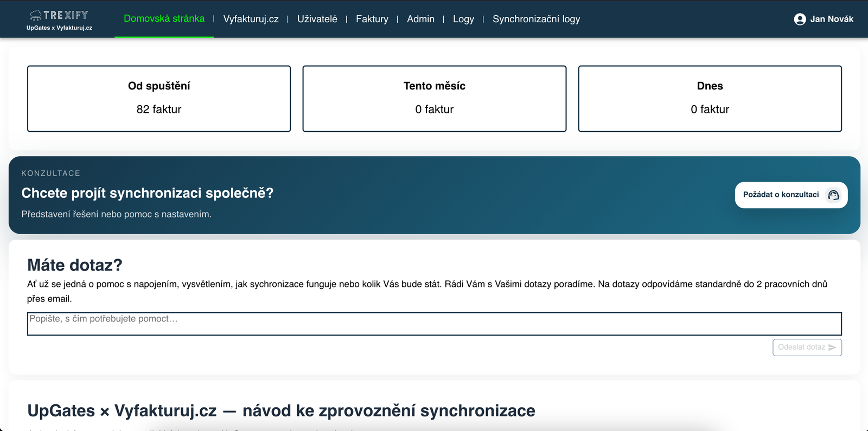The width and height of the screenshot is (868, 431).
Task: Click the Odeslat dotaz button
Action: coord(807,348)
